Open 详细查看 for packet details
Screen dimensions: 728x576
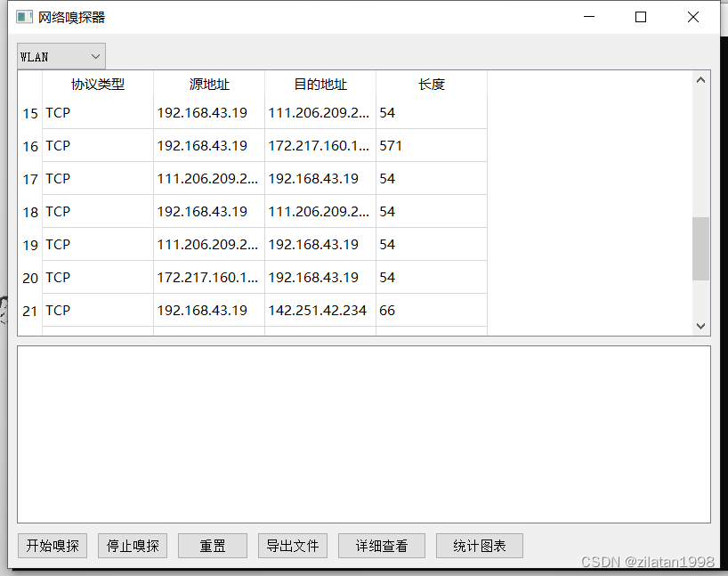point(381,545)
